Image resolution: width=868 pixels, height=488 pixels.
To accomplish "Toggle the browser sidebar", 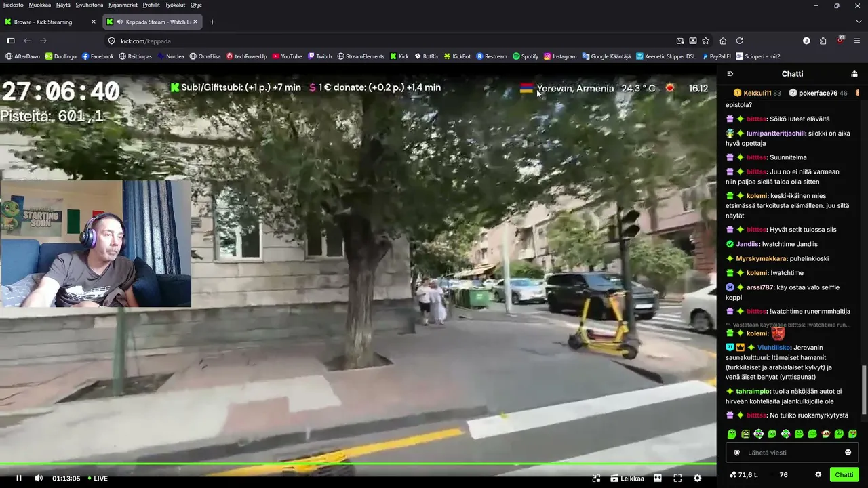I will [10, 41].
